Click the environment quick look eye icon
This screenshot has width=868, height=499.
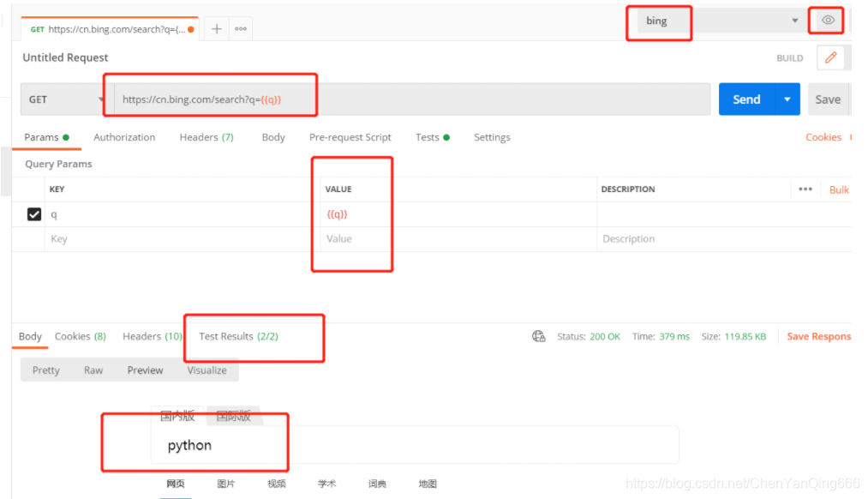pos(828,21)
